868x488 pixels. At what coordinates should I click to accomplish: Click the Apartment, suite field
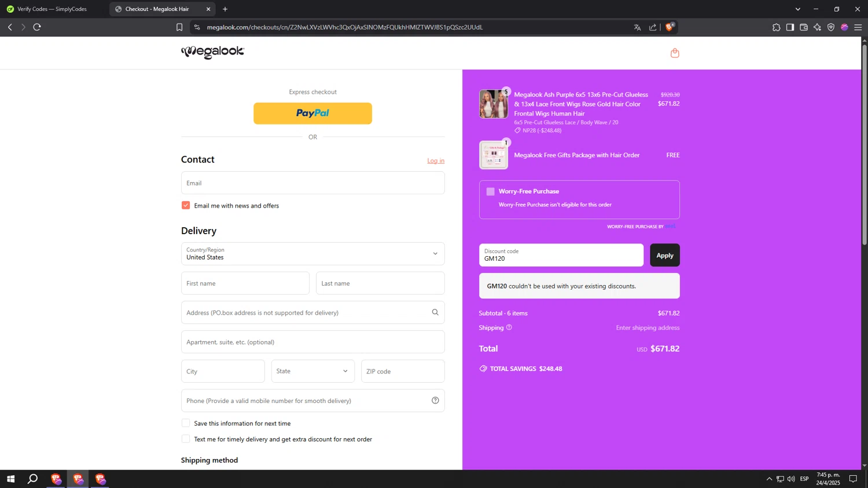tap(312, 342)
